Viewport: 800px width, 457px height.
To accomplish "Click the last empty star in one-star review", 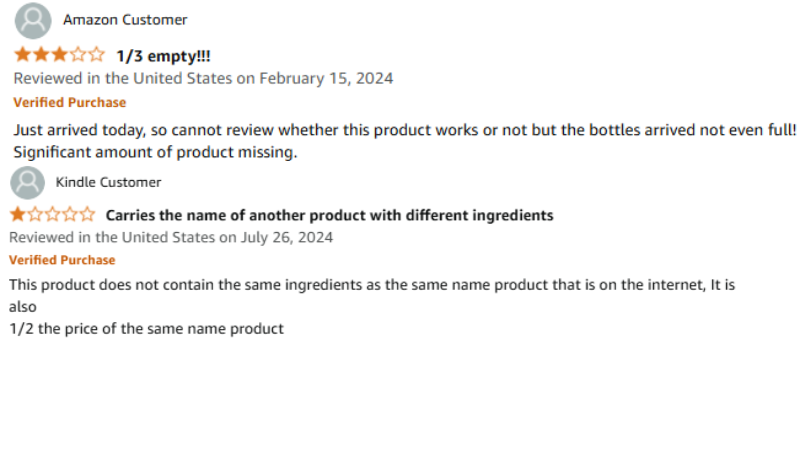I will pos(87,214).
